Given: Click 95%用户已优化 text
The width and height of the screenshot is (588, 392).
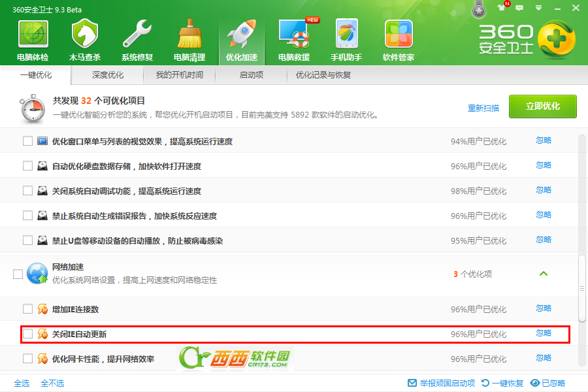Looking at the screenshot, I should (x=478, y=240).
